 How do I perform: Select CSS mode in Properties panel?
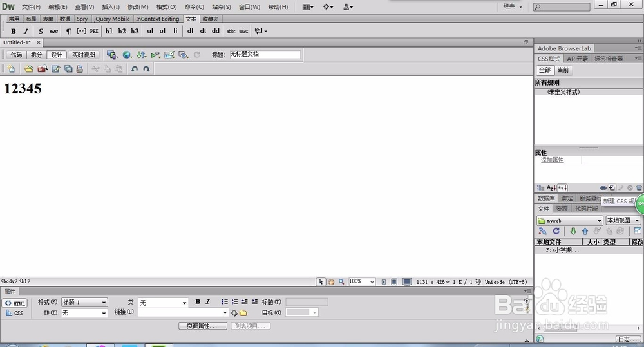15,314
